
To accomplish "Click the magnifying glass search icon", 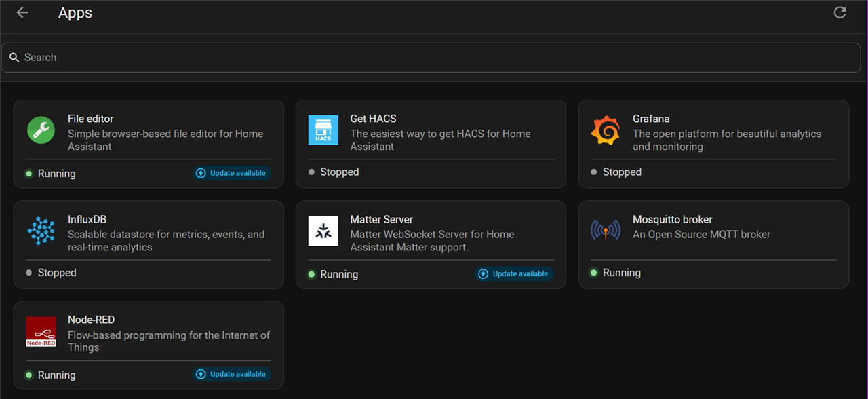I will click(x=14, y=58).
